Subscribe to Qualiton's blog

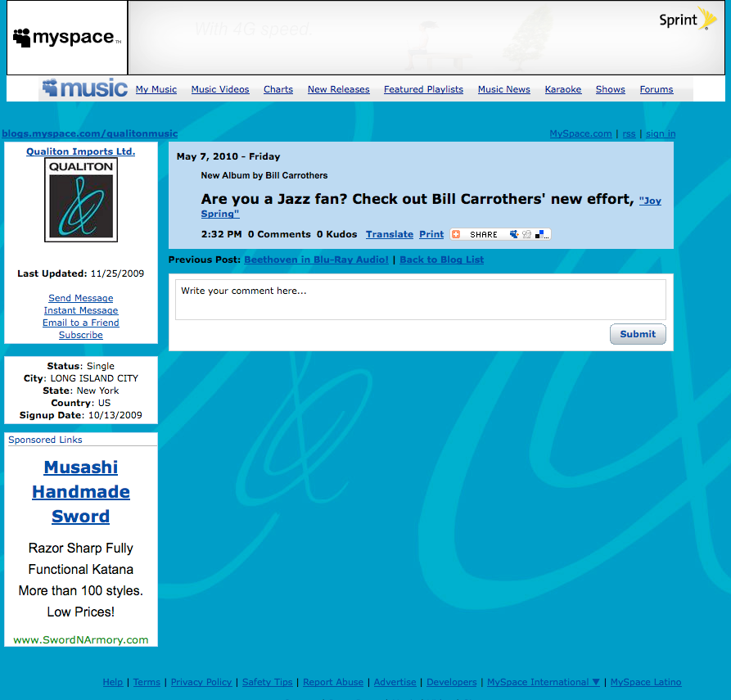click(x=81, y=335)
